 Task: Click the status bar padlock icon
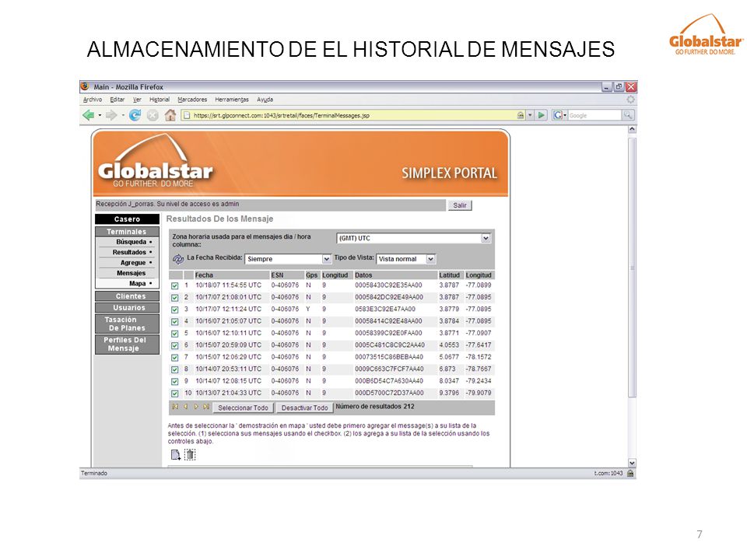click(x=631, y=474)
